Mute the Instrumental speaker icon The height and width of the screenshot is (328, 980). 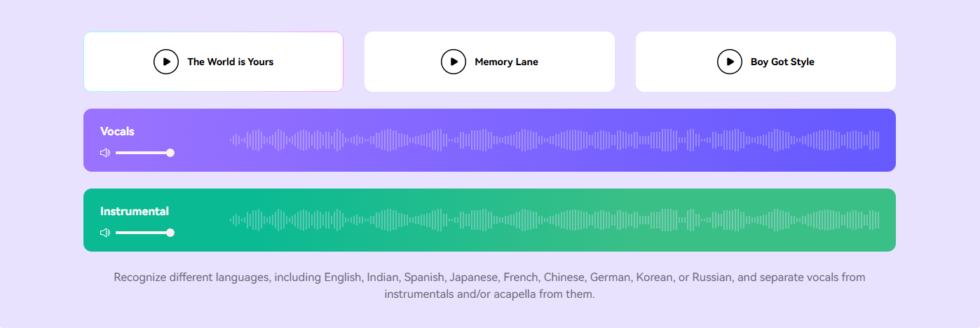pos(105,233)
